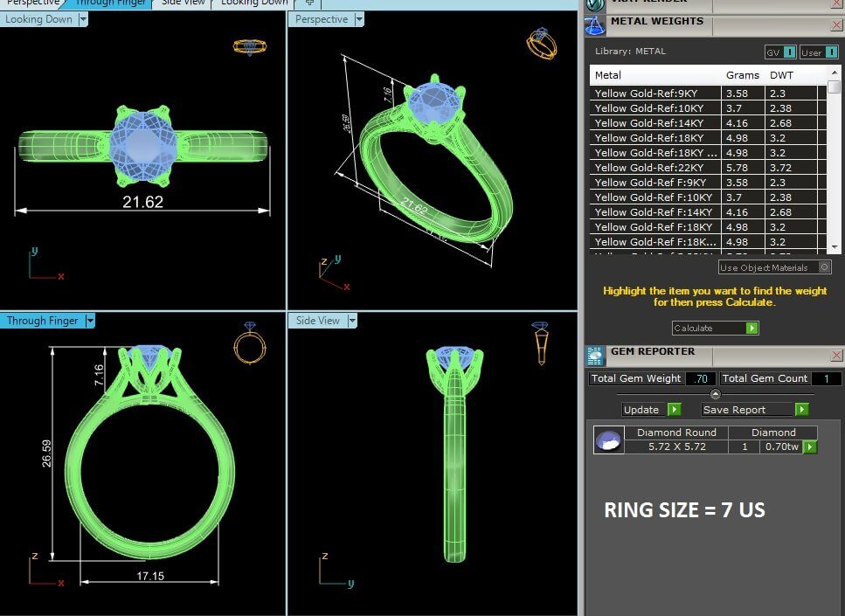Click the Side View viewport title label
This screenshot has width=845, height=616.
pyautogui.click(x=317, y=321)
